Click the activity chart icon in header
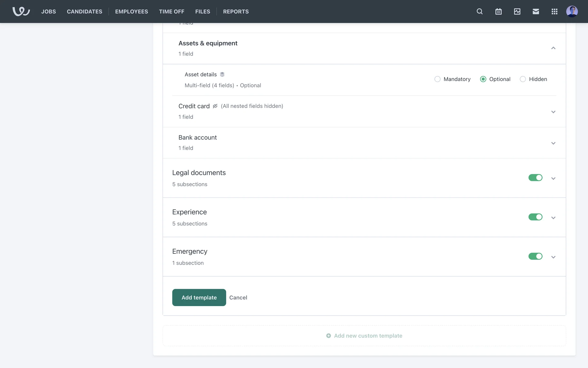 pyautogui.click(x=517, y=11)
